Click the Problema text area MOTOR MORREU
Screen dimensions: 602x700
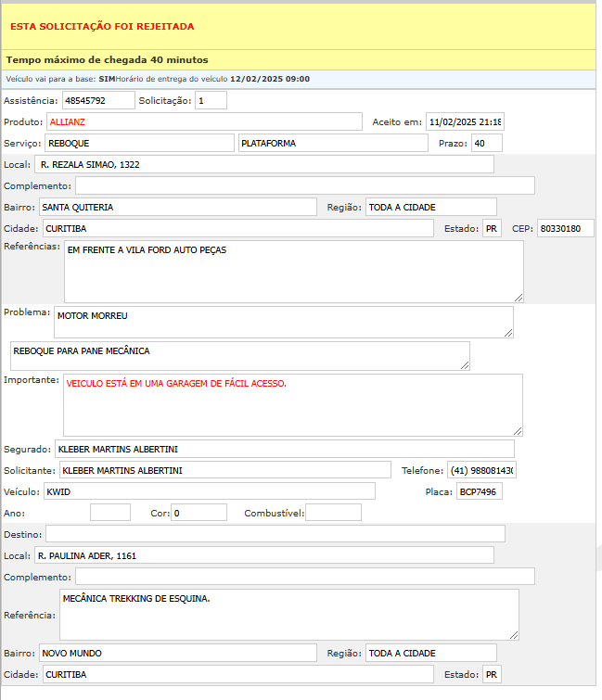click(283, 322)
